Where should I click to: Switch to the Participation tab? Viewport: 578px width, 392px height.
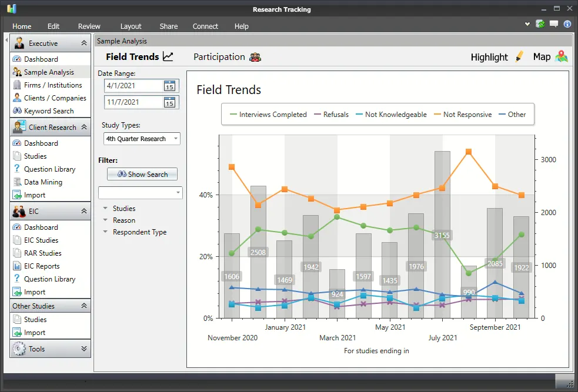coord(227,57)
